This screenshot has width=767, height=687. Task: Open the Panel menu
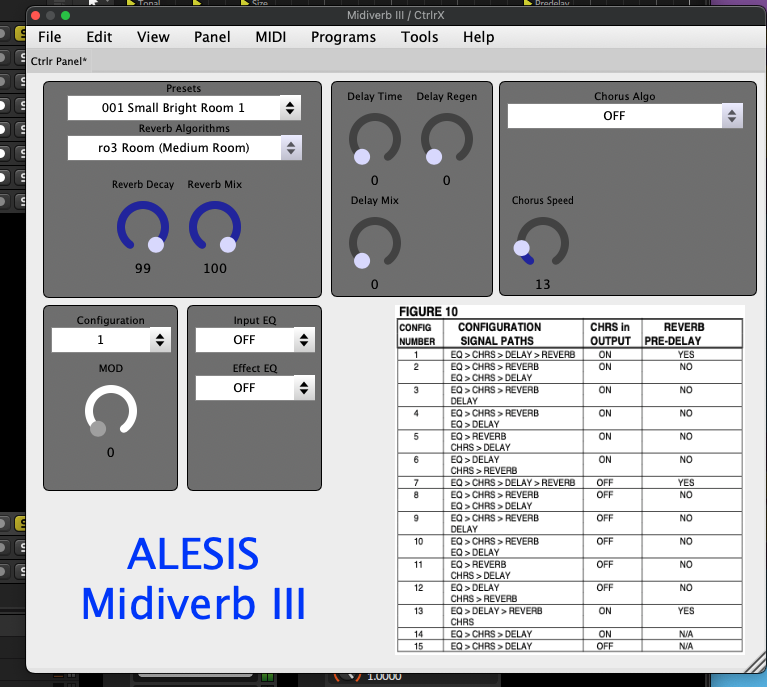[212, 37]
